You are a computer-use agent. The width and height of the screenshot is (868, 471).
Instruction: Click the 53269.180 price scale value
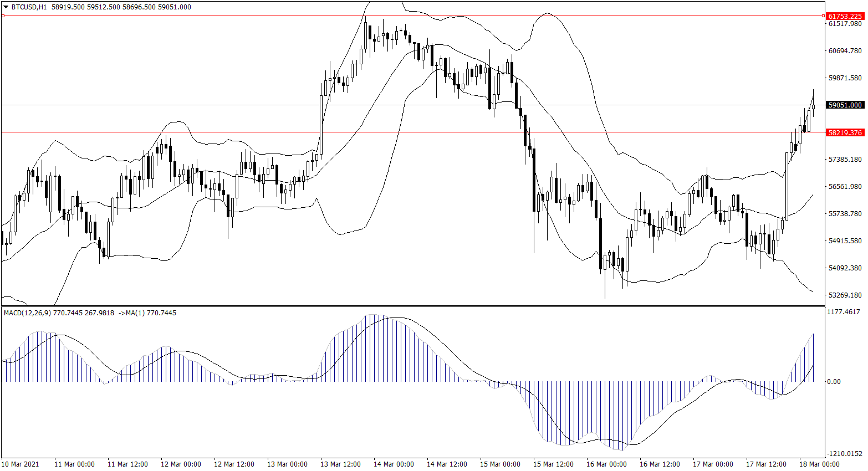(x=845, y=295)
